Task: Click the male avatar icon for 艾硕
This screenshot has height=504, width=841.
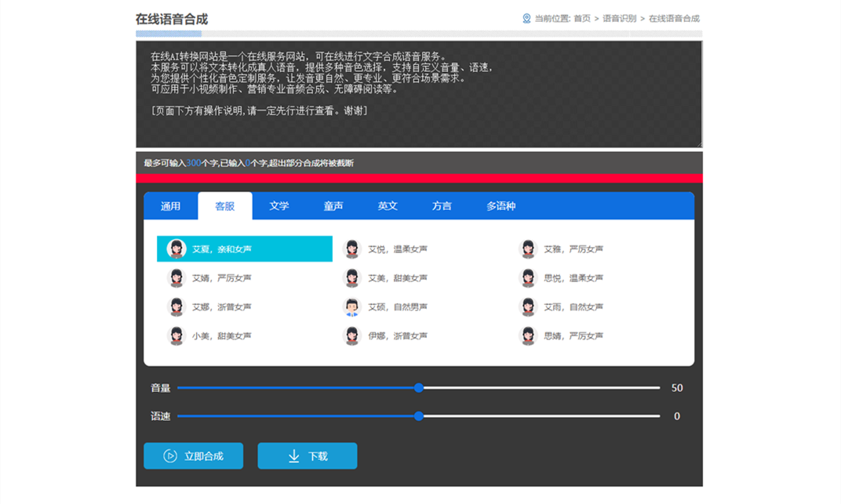Action: point(352,307)
